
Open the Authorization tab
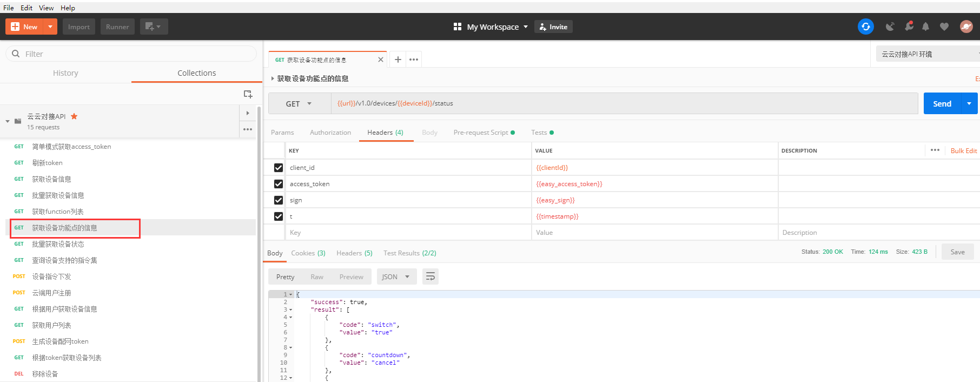[x=330, y=133]
